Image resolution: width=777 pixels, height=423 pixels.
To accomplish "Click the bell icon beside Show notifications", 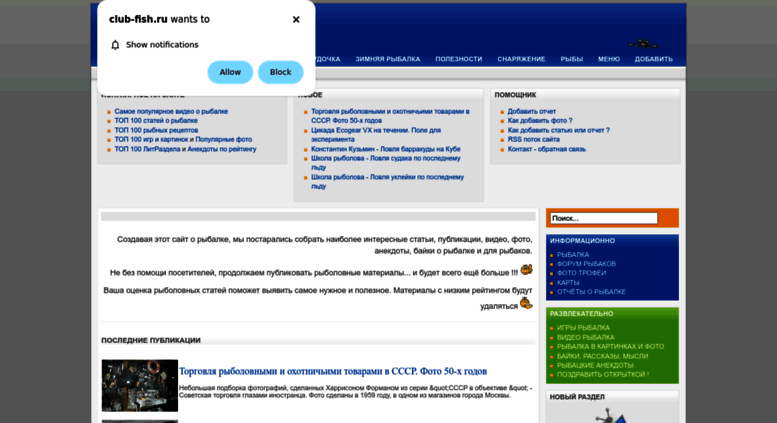I will [x=115, y=45].
